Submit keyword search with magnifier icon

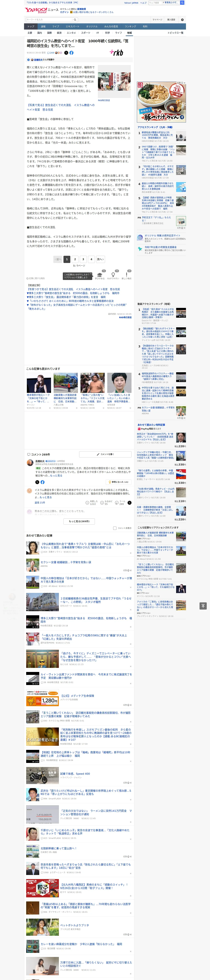tap(75, 20)
